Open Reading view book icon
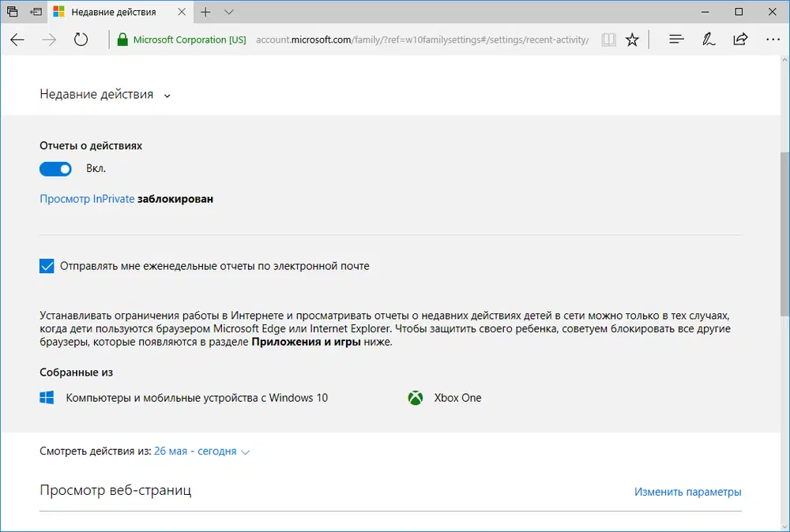790x532 pixels. (x=608, y=39)
